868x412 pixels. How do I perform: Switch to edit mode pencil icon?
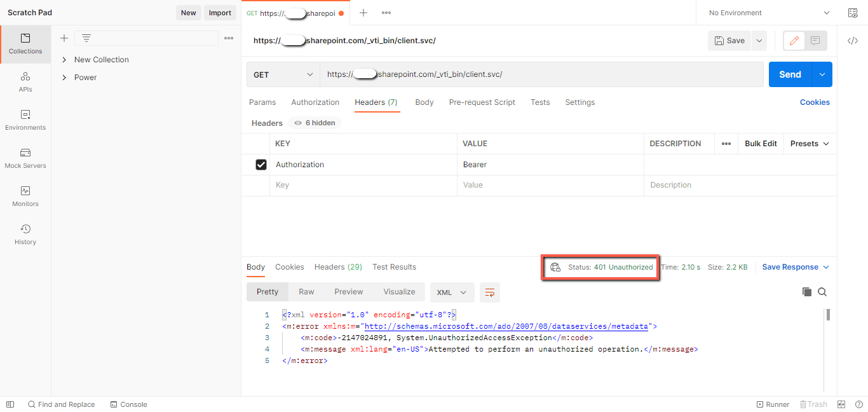click(794, 41)
